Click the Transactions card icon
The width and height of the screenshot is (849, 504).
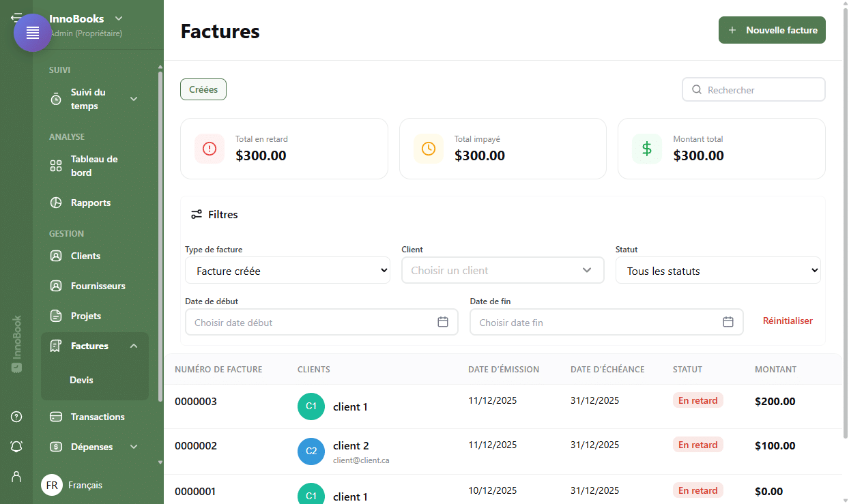[x=56, y=417]
